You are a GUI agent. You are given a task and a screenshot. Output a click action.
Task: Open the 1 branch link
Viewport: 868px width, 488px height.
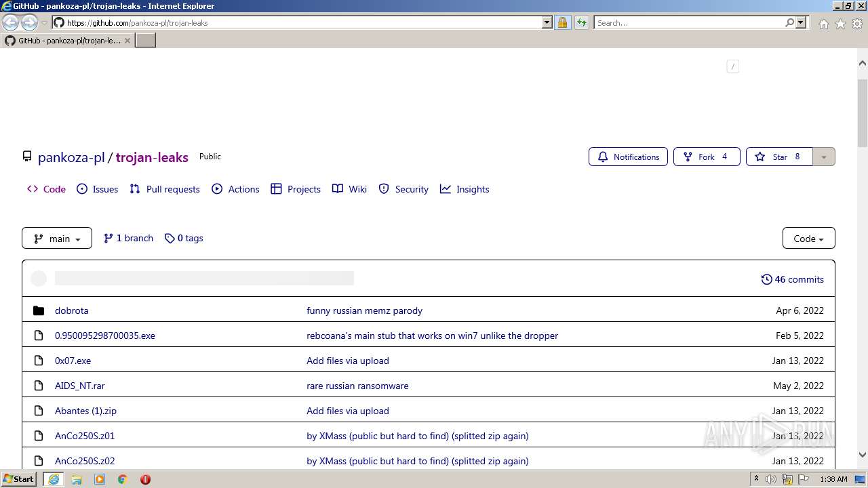[128, 238]
